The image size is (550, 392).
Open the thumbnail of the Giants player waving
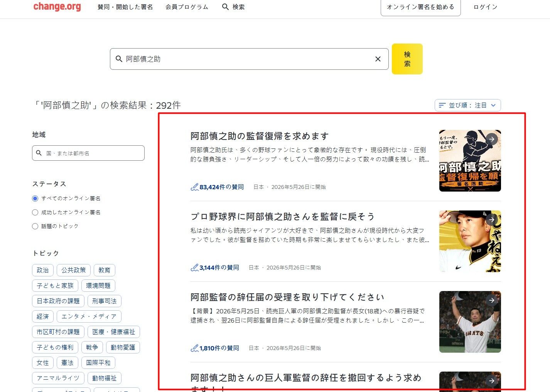pos(470,322)
